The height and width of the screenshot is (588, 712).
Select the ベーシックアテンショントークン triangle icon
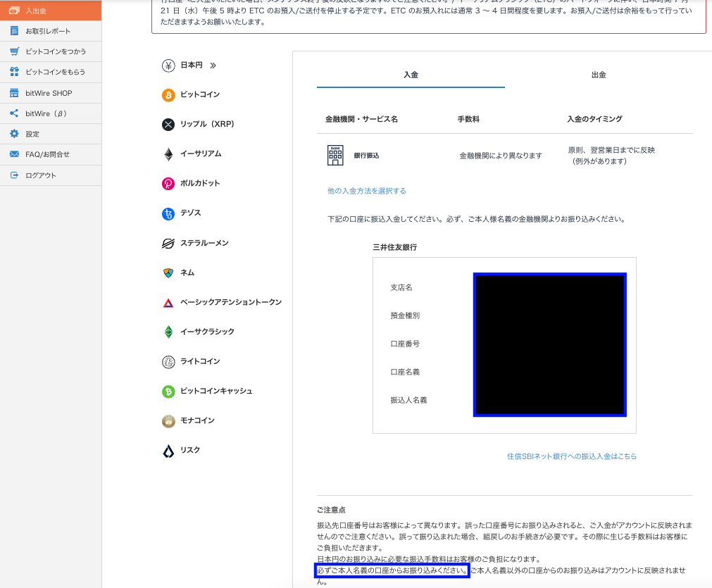[x=168, y=303]
